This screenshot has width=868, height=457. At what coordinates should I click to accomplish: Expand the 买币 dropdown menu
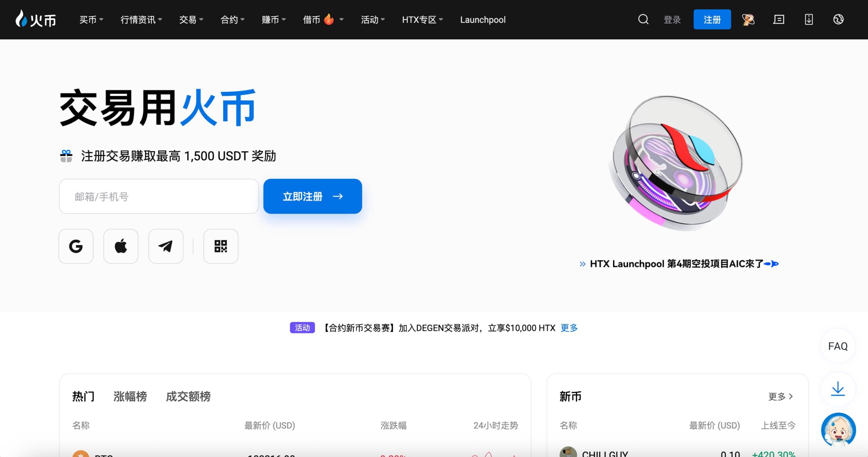point(91,20)
